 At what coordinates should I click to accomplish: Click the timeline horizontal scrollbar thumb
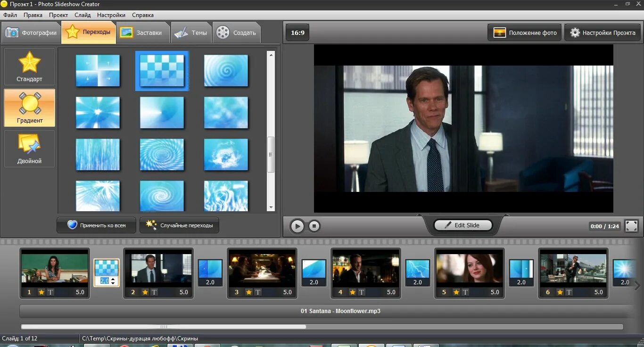[164, 326]
